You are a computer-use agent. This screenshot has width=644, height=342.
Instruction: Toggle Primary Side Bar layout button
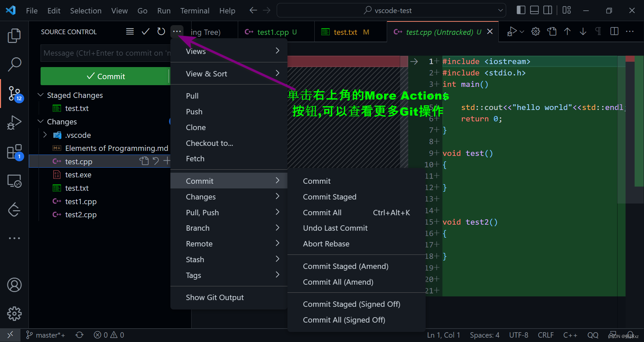(521, 10)
